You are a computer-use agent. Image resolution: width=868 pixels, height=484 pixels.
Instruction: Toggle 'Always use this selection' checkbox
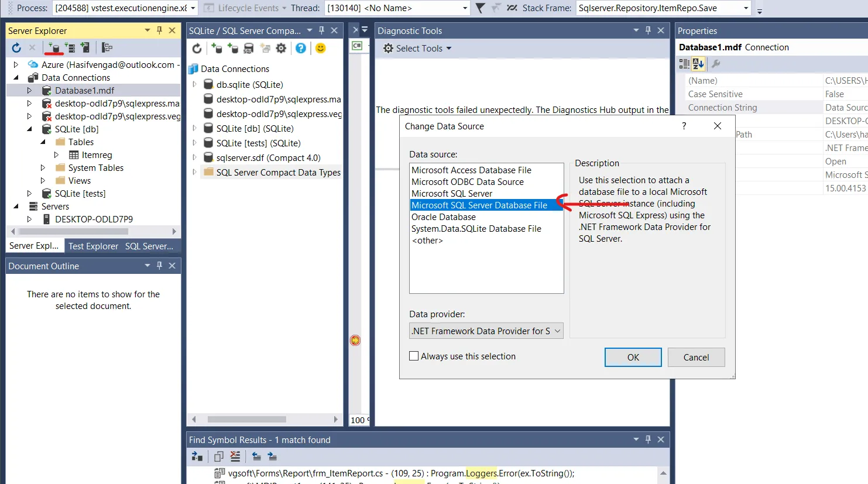414,356
